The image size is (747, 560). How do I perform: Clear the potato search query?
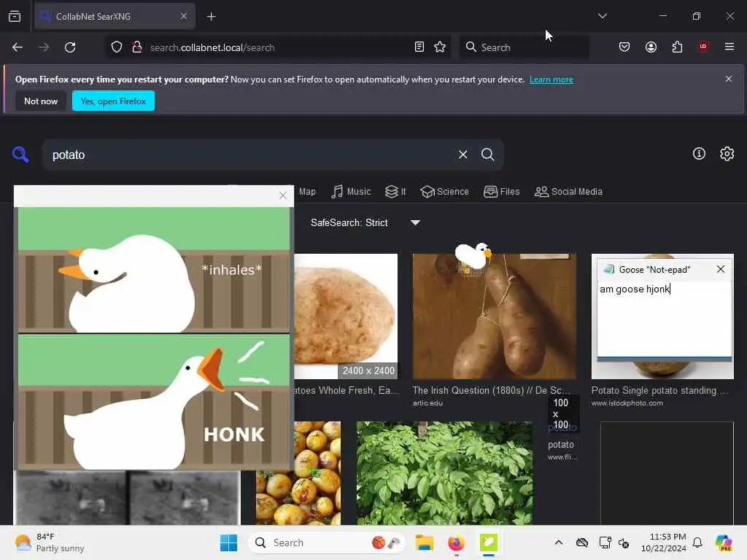click(462, 155)
